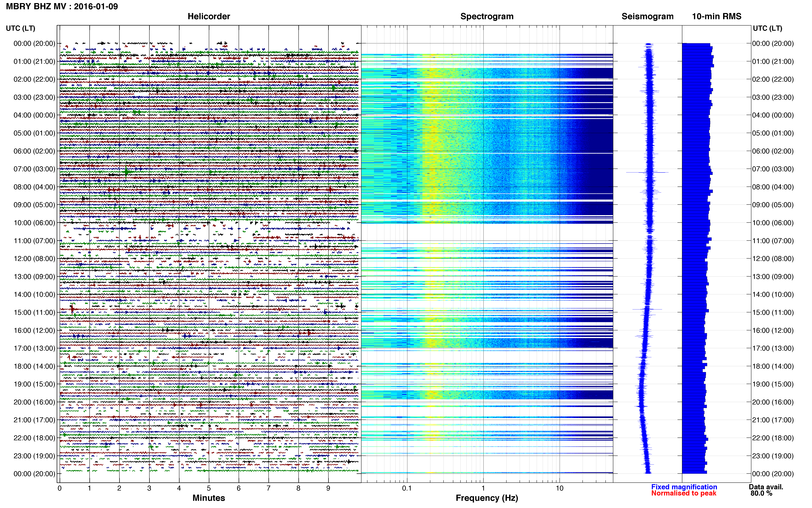
Task: Click the '10' frequency tick label
Action: (x=559, y=488)
